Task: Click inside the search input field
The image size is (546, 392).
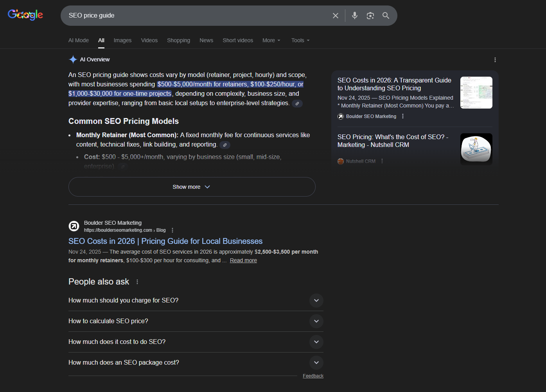Action: pyautogui.click(x=196, y=15)
